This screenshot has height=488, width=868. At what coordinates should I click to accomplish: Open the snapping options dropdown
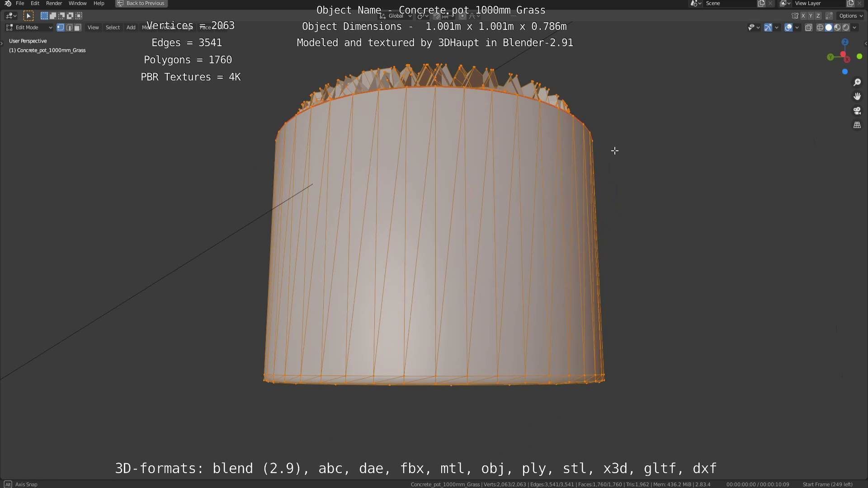pyautogui.click(x=448, y=16)
